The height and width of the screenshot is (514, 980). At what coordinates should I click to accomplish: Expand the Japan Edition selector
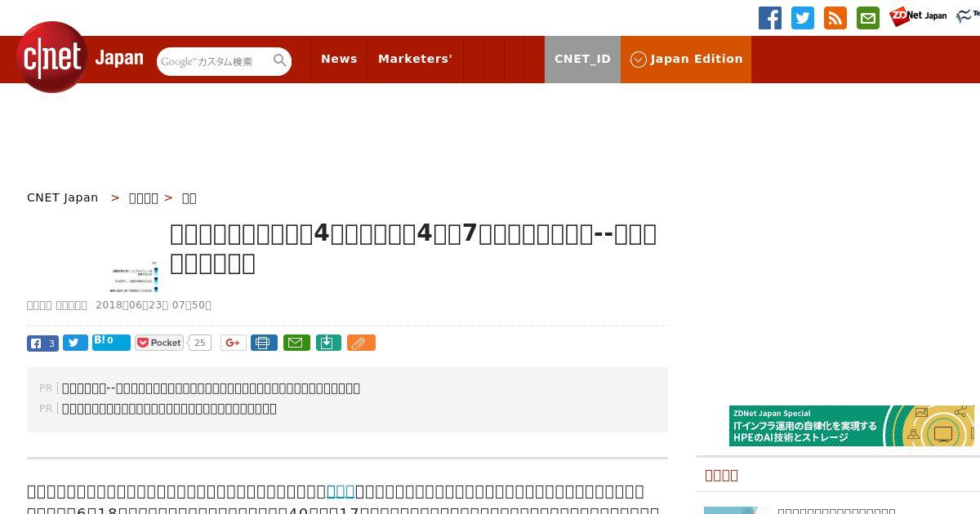(x=686, y=59)
